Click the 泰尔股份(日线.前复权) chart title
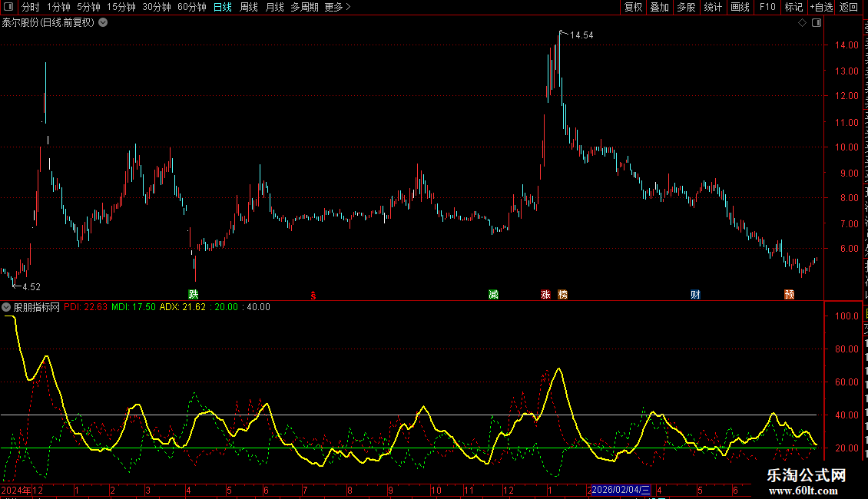The height and width of the screenshot is (499, 868). 48,23
